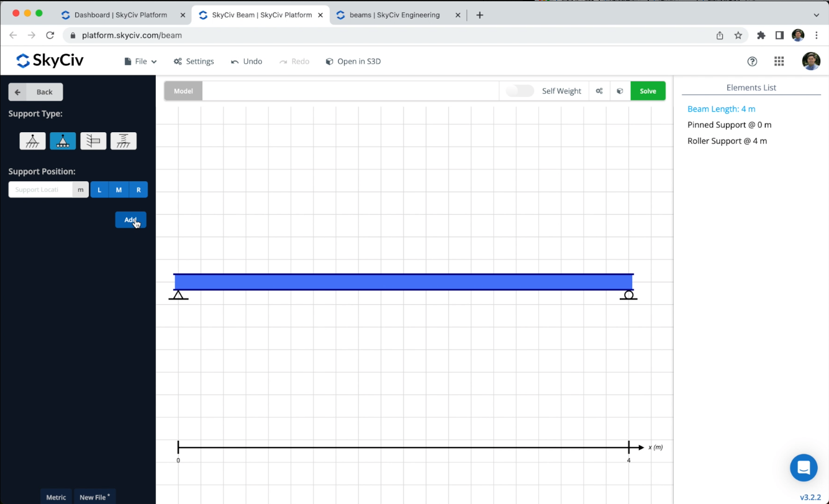This screenshot has height=504, width=829.
Task: Select the pinned support type icon
Action: click(32, 142)
